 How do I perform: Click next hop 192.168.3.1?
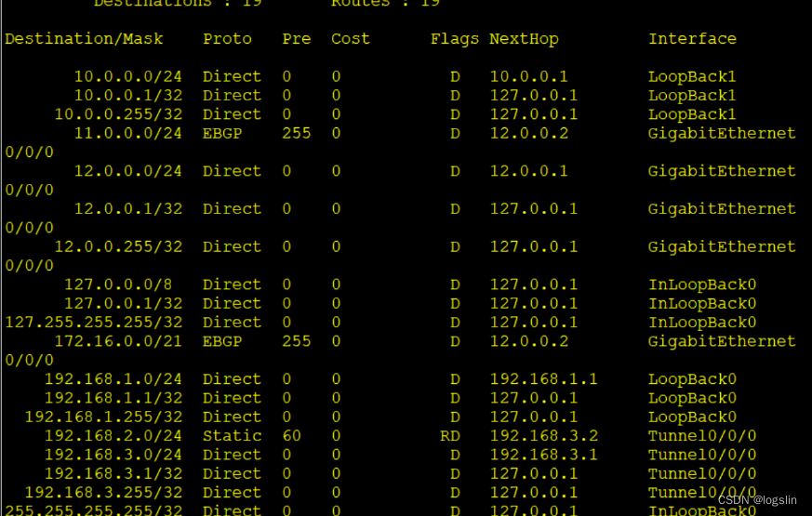pos(544,455)
